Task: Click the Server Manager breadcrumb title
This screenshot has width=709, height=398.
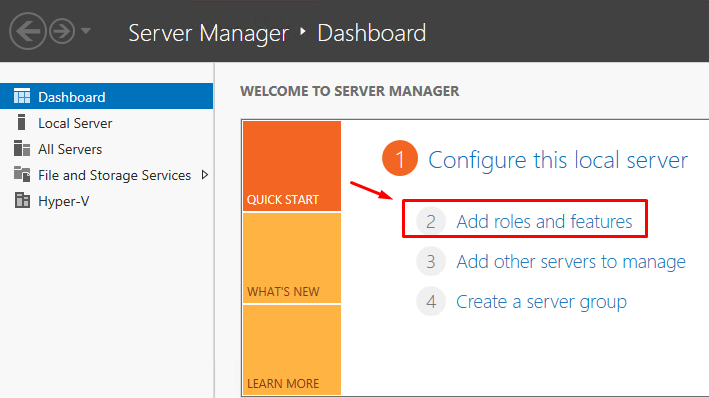Action: tap(208, 33)
